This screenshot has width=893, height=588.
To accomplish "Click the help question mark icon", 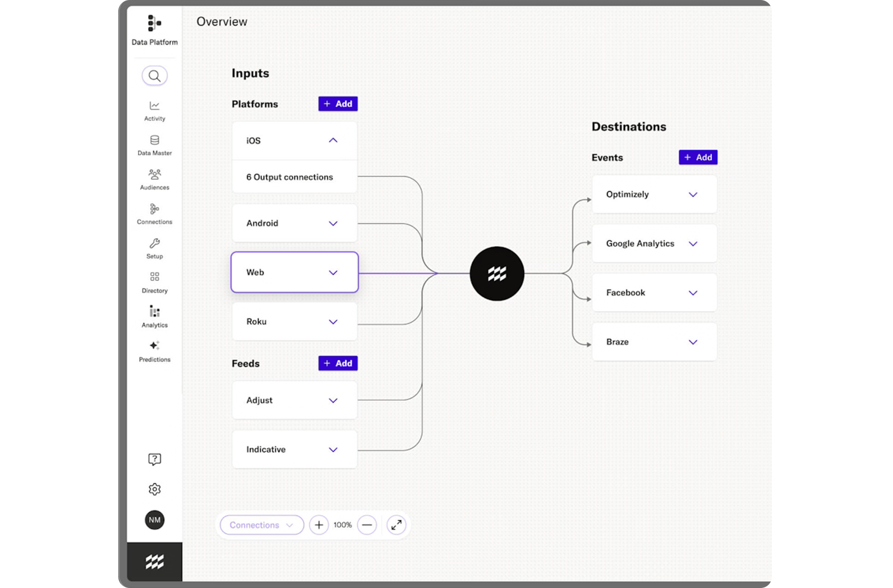I will pos(154,460).
